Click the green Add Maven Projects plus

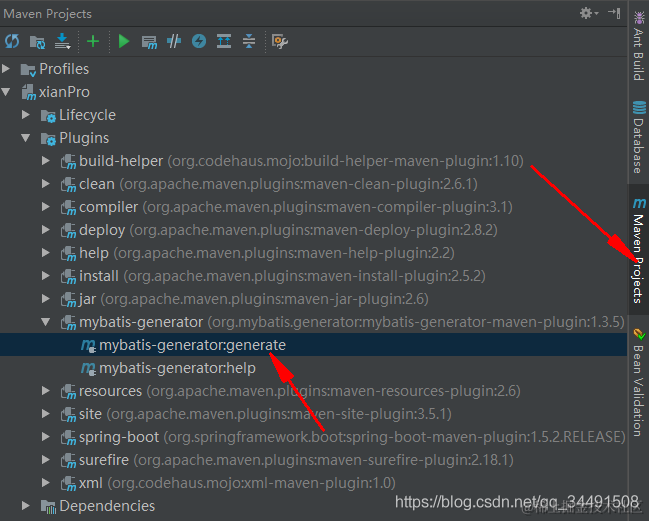point(93,41)
